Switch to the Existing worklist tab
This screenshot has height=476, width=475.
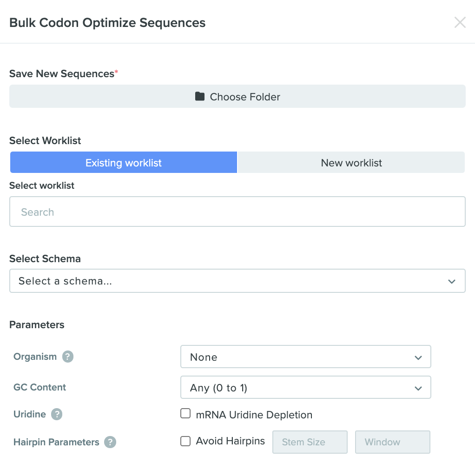(124, 162)
